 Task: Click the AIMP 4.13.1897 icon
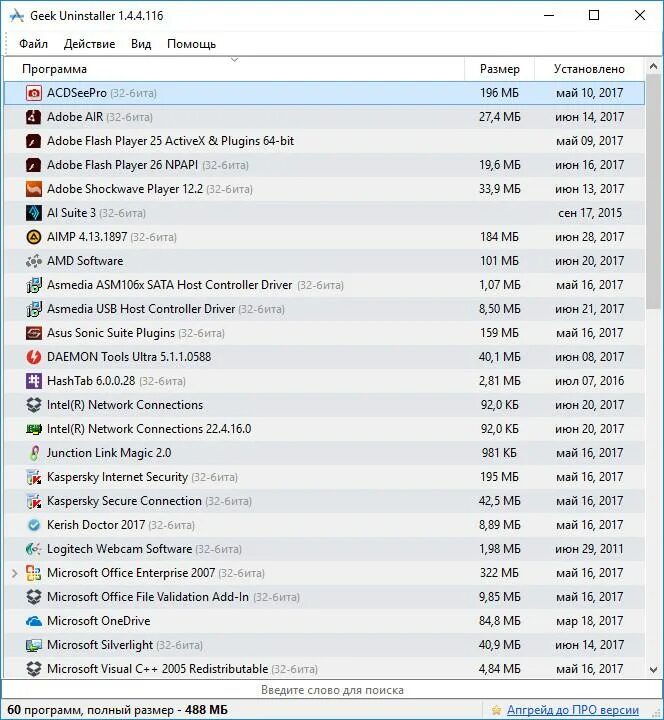pyautogui.click(x=34, y=237)
